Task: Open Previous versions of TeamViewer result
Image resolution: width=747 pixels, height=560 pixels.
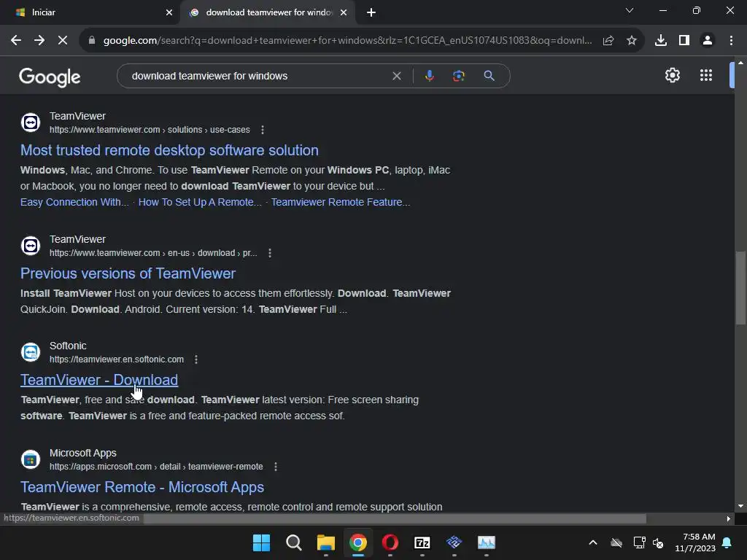Action: tap(128, 274)
